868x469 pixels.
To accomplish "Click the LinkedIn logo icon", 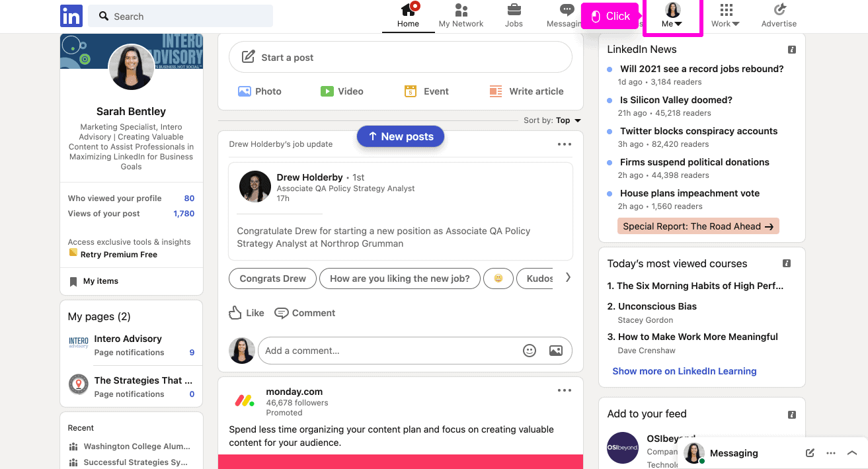I will pos(71,16).
